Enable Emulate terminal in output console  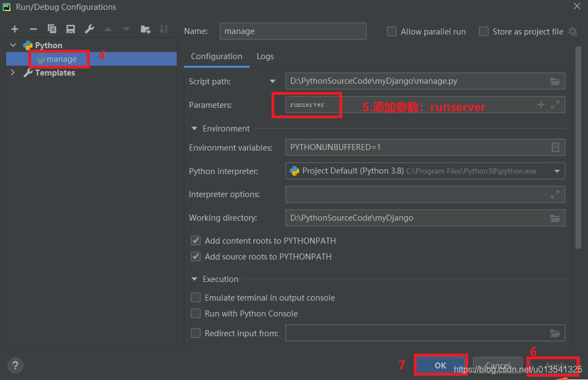point(196,297)
